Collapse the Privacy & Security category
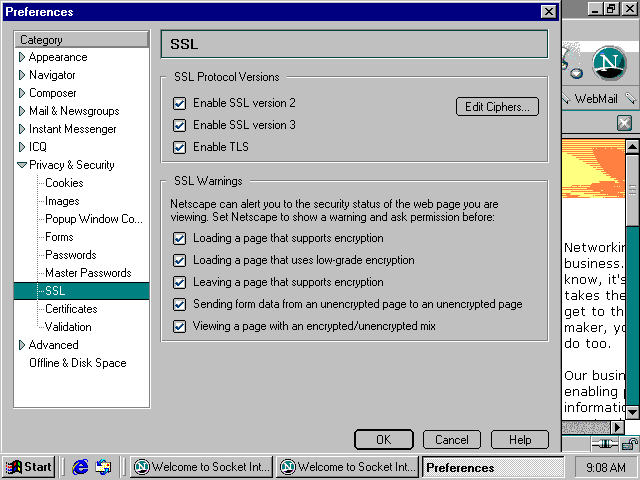This screenshot has height=480, width=640. (x=22, y=165)
